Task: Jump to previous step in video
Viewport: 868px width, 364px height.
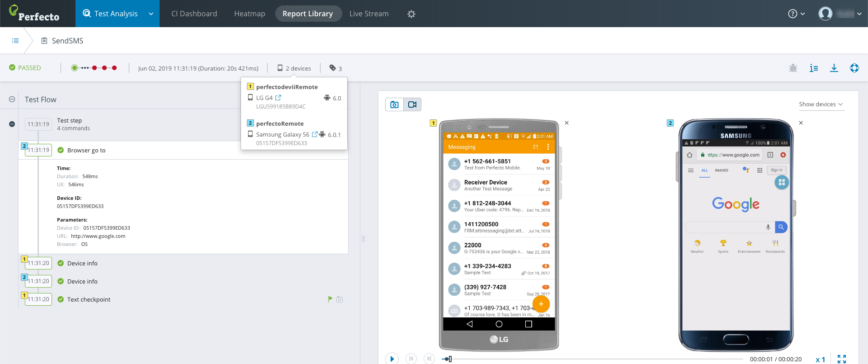Action: click(x=411, y=359)
